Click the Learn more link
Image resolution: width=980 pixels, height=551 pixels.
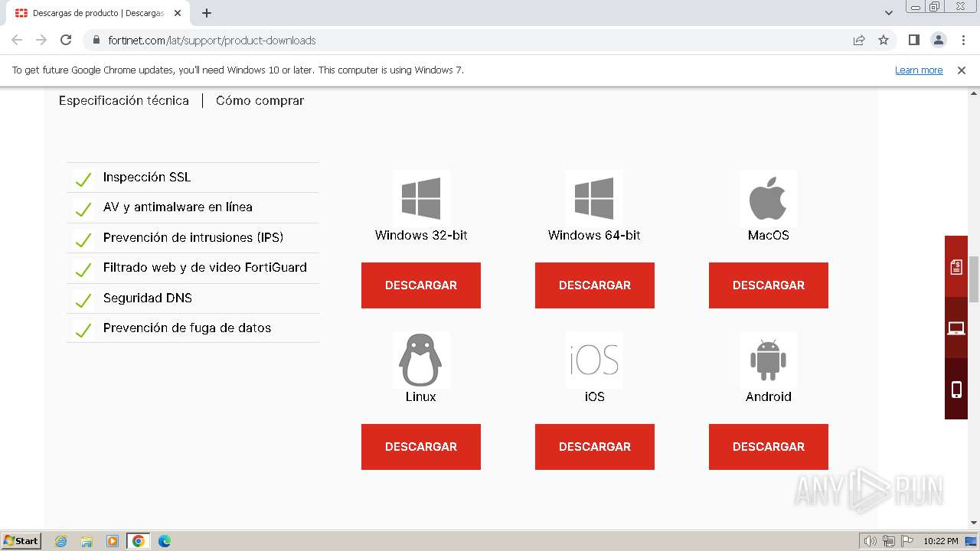coord(919,70)
